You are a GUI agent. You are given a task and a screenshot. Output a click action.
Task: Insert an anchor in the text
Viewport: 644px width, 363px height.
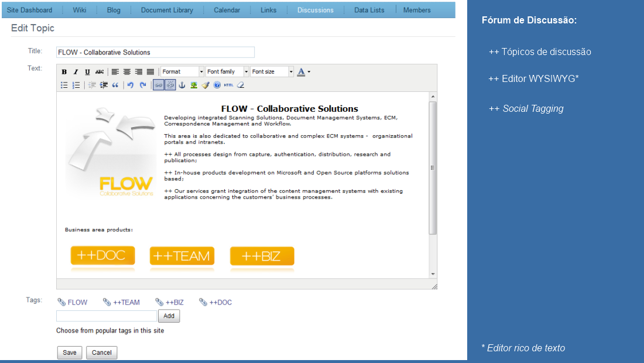click(182, 85)
